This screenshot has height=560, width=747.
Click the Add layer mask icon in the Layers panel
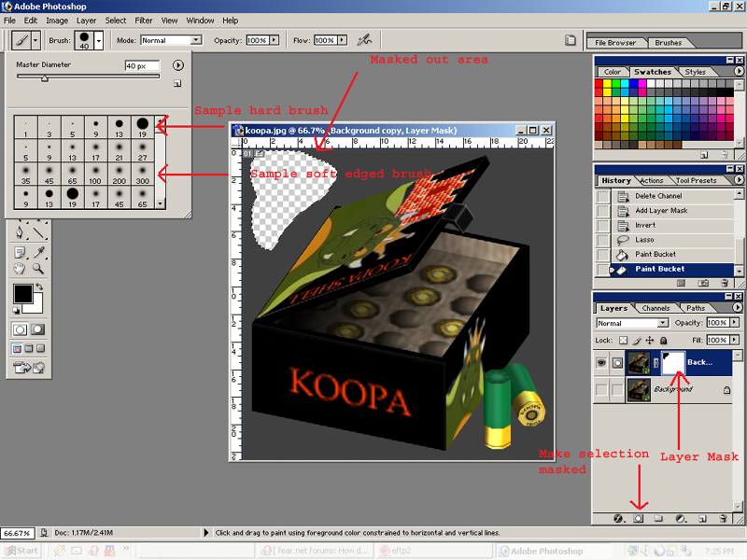(x=639, y=517)
